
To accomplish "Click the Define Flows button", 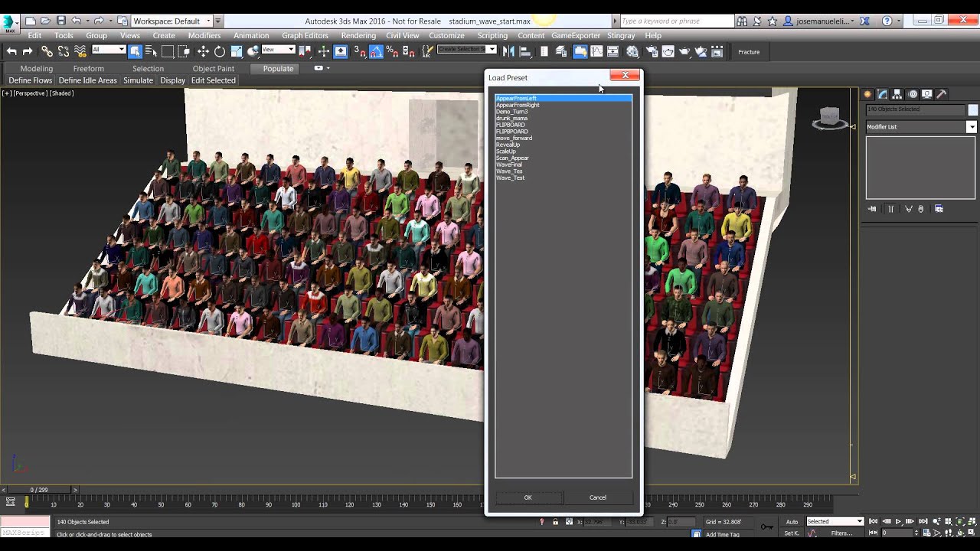I will (x=31, y=80).
